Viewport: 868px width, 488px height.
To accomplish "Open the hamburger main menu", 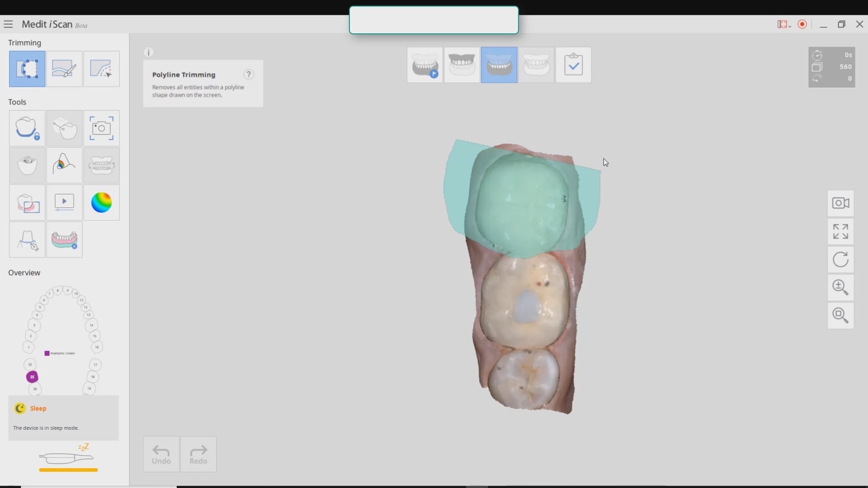I will (8, 24).
